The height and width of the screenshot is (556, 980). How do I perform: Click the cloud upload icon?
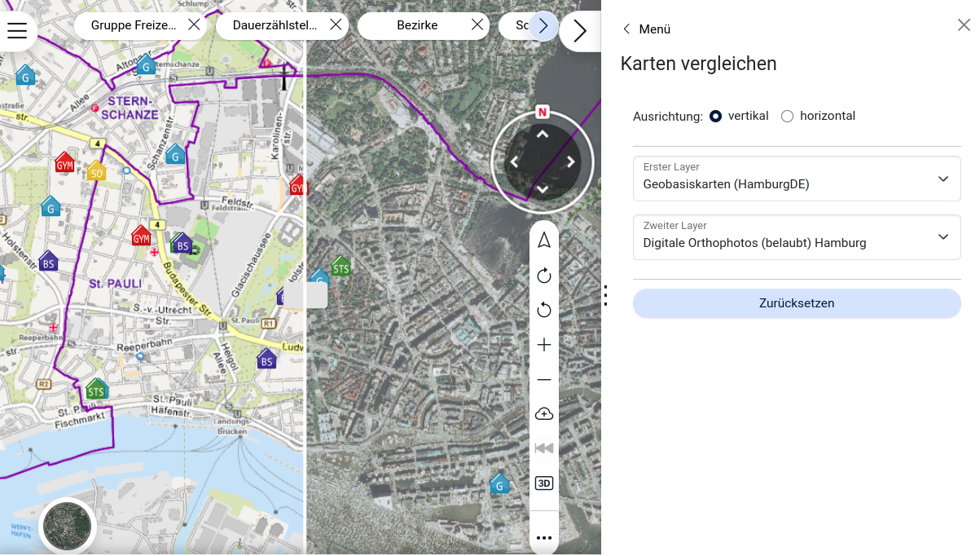544,414
